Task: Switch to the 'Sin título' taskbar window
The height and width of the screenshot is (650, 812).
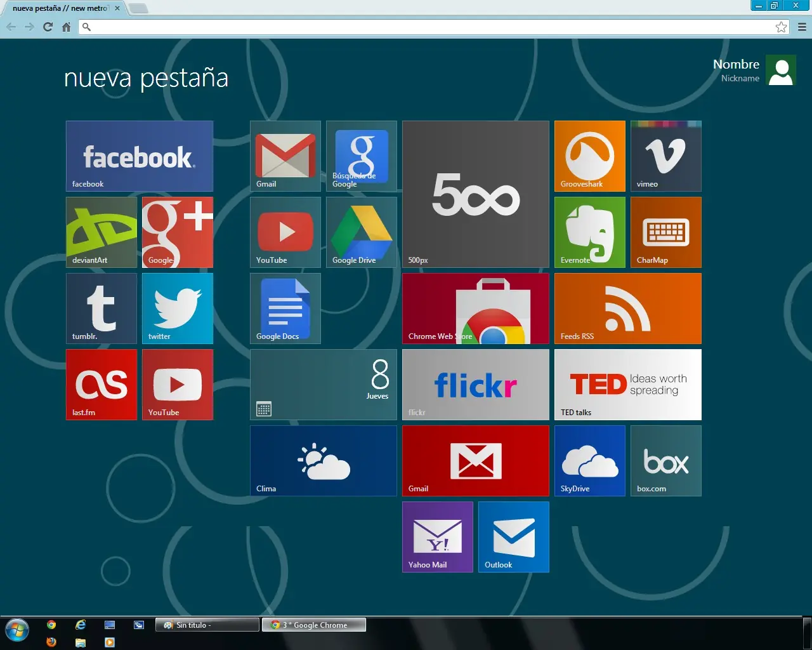Action: point(207,625)
